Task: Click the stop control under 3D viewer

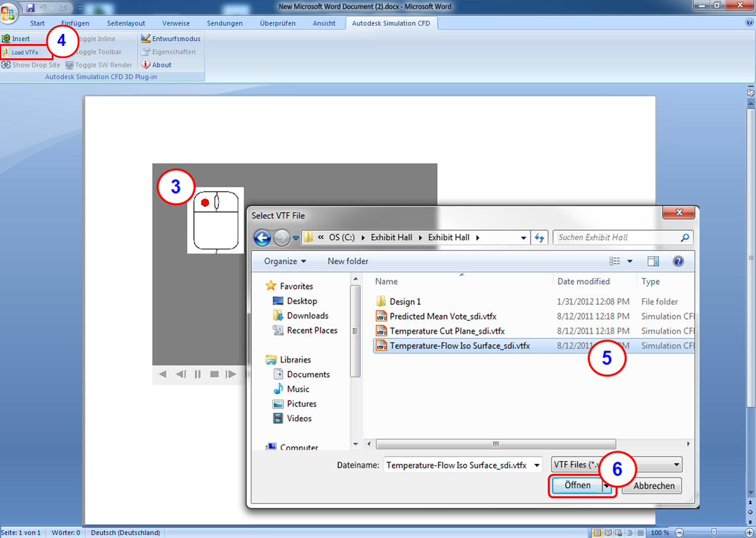Action: point(215,374)
